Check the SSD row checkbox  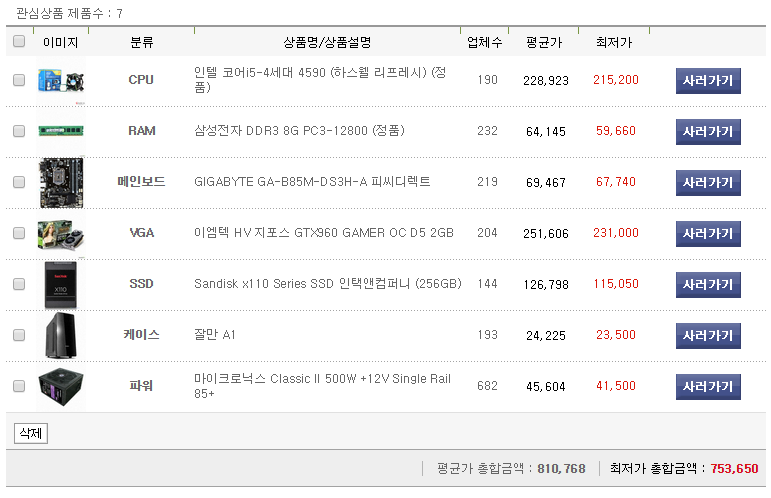(x=19, y=284)
